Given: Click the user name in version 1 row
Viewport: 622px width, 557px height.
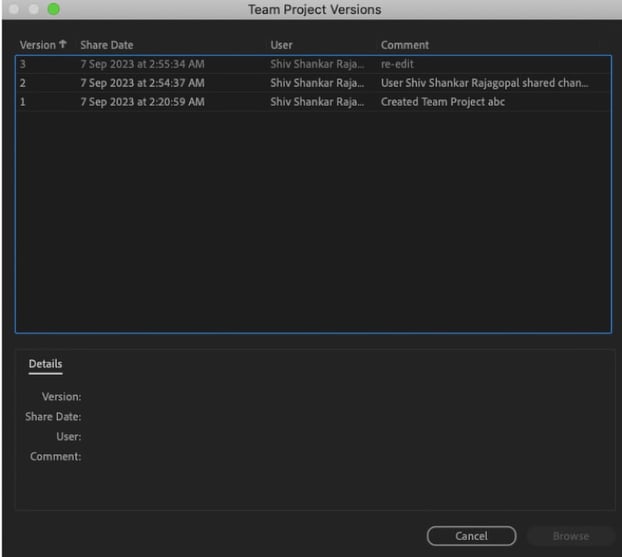Looking at the screenshot, I should (x=317, y=102).
